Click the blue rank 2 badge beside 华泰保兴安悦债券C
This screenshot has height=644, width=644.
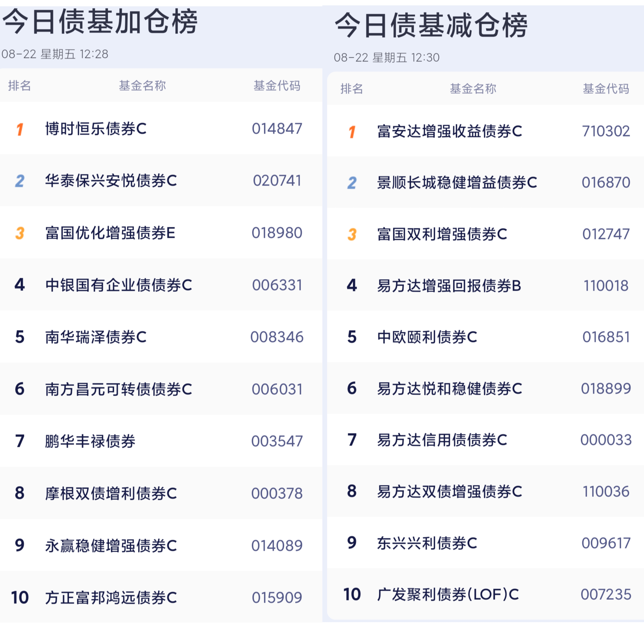point(20,181)
